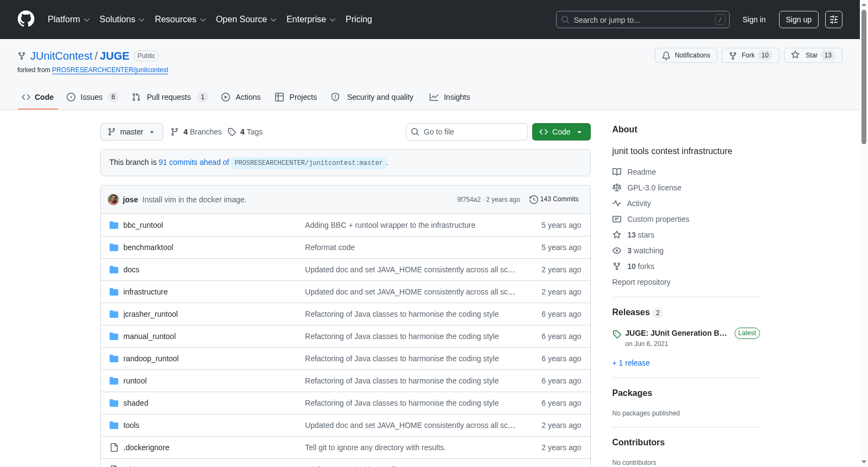Viewport: 868px width, 467px height.
Task: Open the .dockerignore file
Action: coord(146,447)
